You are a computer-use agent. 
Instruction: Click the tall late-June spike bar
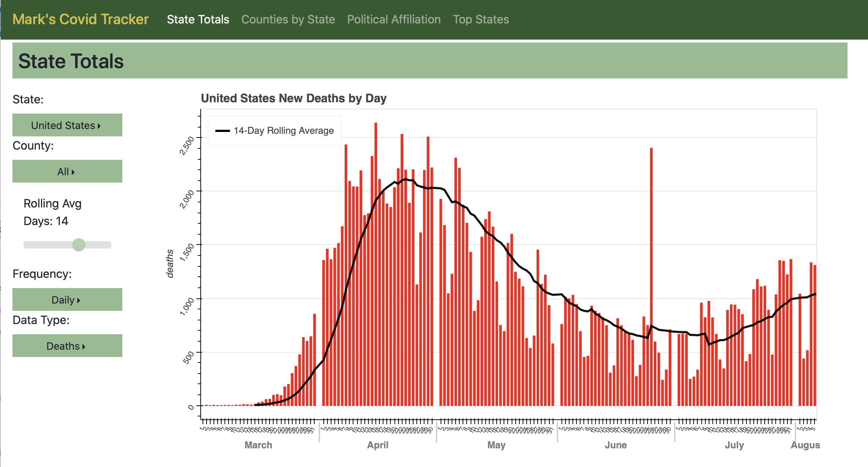[651, 277]
